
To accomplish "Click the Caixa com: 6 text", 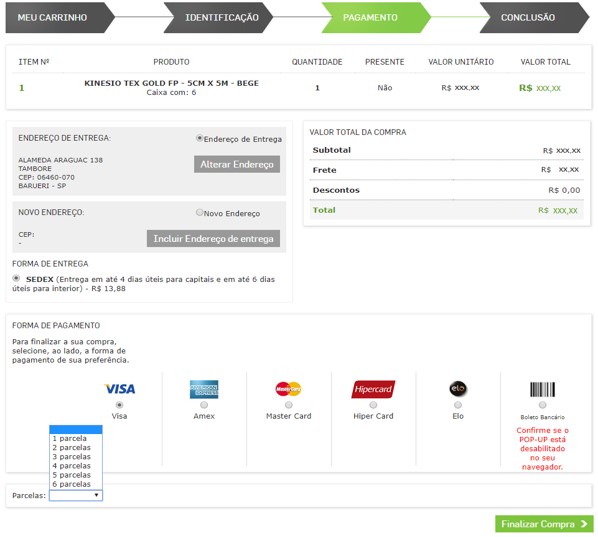I will [x=171, y=92].
